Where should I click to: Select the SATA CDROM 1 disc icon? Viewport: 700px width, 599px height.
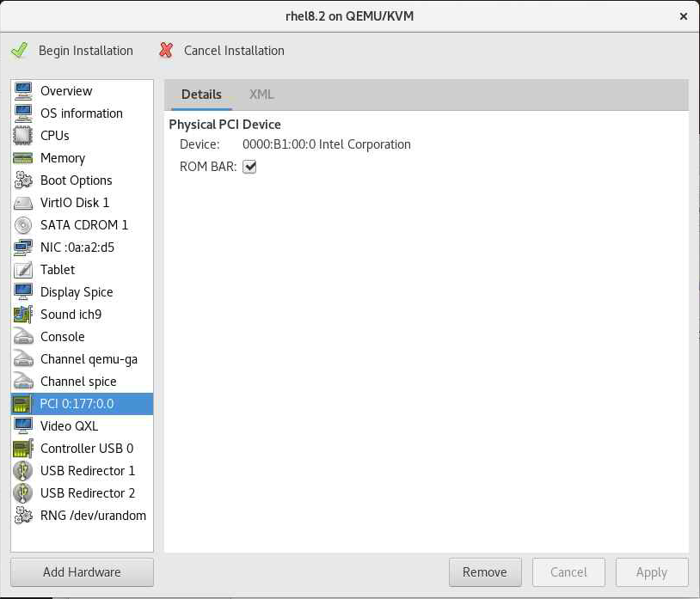(23, 225)
